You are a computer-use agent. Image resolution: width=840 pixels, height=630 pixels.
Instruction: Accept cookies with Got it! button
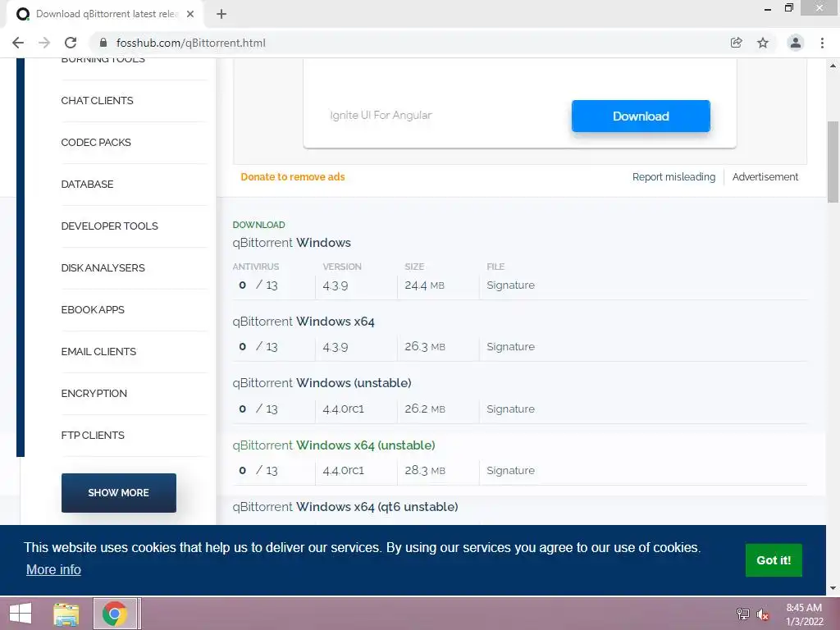tap(774, 560)
